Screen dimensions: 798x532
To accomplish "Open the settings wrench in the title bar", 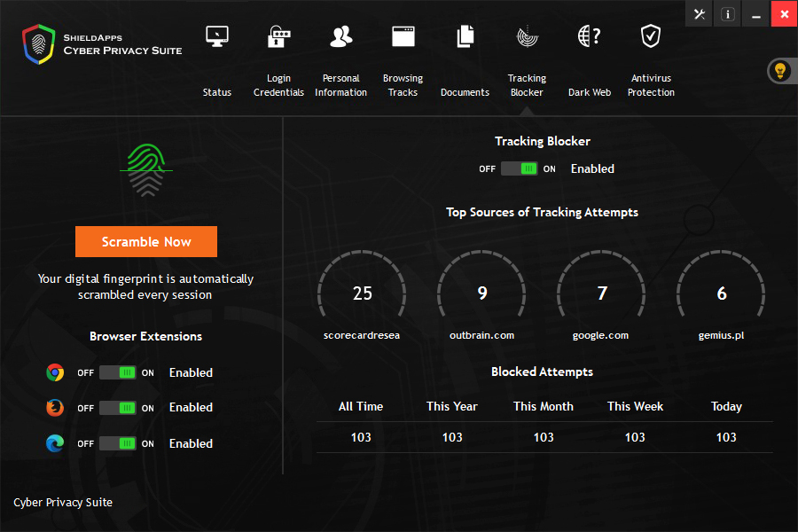I will [699, 14].
